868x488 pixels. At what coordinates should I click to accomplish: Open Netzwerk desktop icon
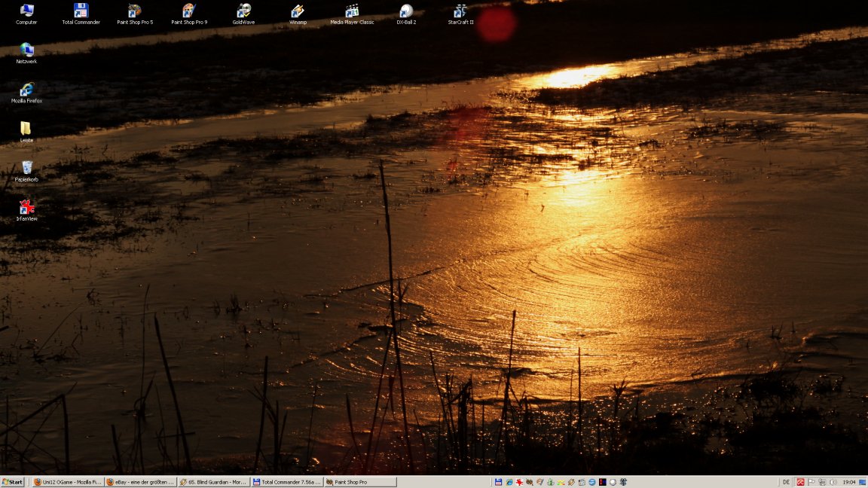point(26,53)
